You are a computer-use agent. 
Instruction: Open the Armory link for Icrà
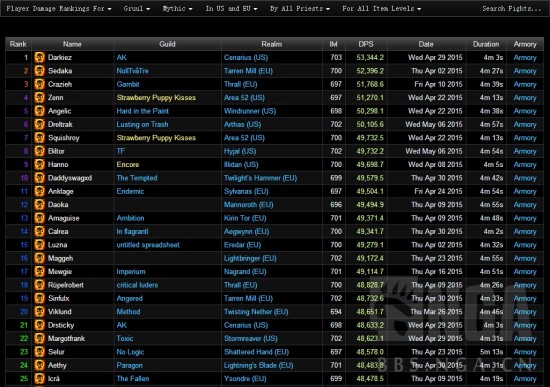525,379
